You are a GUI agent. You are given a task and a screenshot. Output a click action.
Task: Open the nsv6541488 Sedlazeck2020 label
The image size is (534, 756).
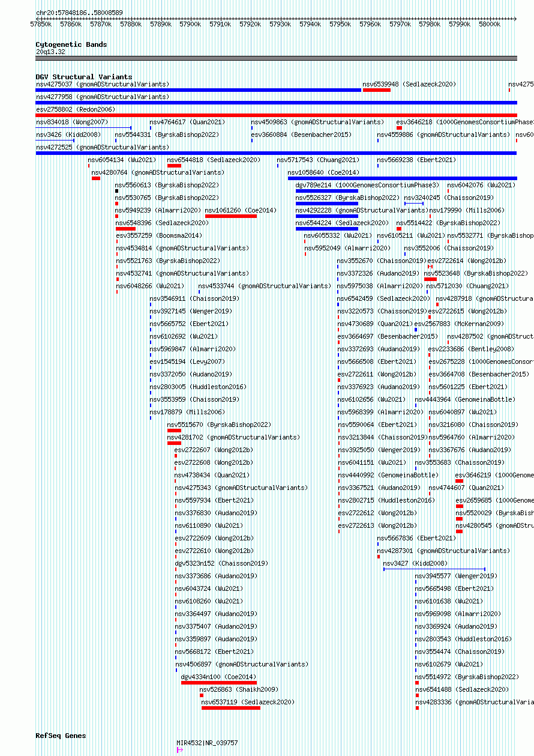[x=461, y=689]
